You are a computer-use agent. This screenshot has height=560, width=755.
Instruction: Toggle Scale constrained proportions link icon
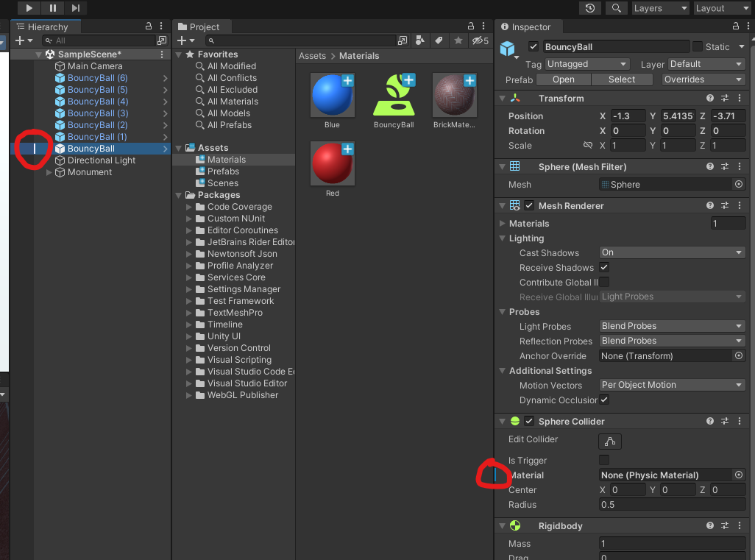pyautogui.click(x=587, y=145)
